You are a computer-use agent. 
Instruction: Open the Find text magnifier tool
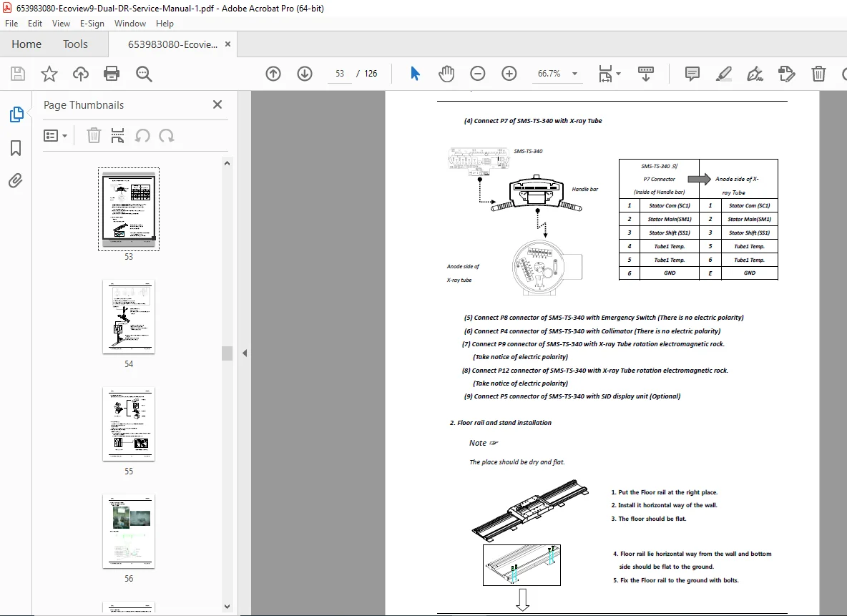point(144,74)
